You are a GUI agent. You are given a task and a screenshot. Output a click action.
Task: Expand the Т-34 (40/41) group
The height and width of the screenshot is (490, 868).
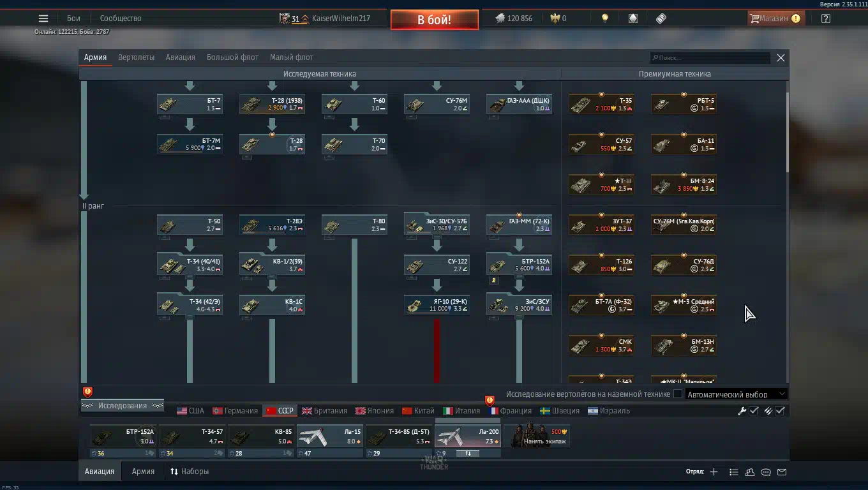point(190,265)
